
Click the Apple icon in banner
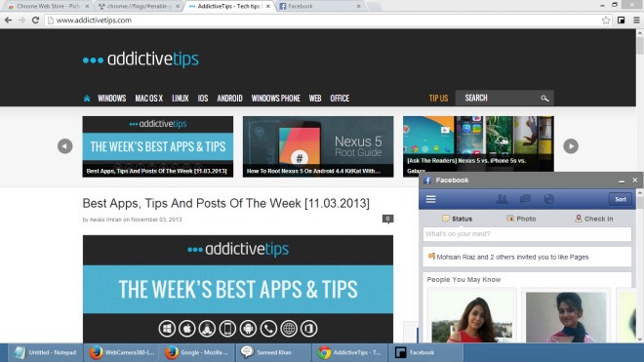pos(187,329)
